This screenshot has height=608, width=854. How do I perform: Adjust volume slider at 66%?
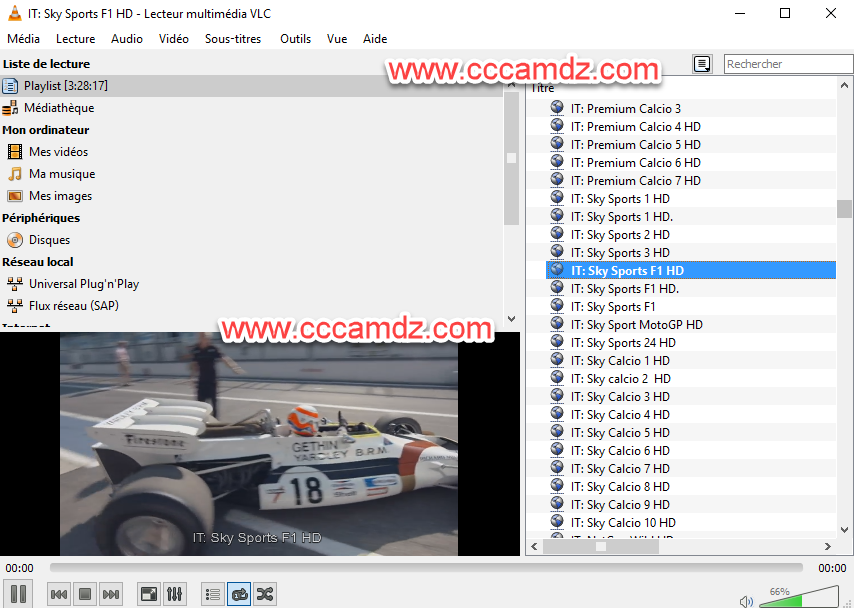tap(799, 597)
